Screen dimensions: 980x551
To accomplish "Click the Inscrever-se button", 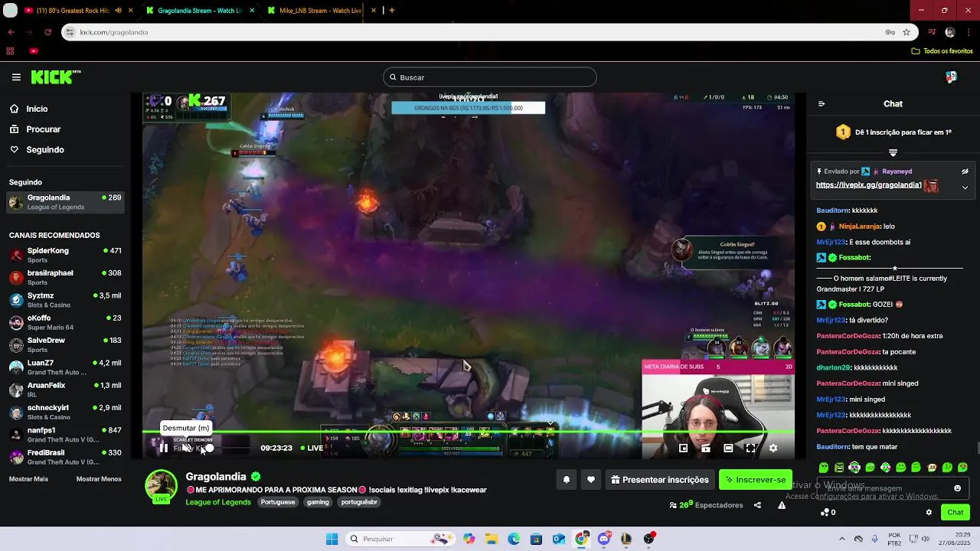I will click(756, 480).
